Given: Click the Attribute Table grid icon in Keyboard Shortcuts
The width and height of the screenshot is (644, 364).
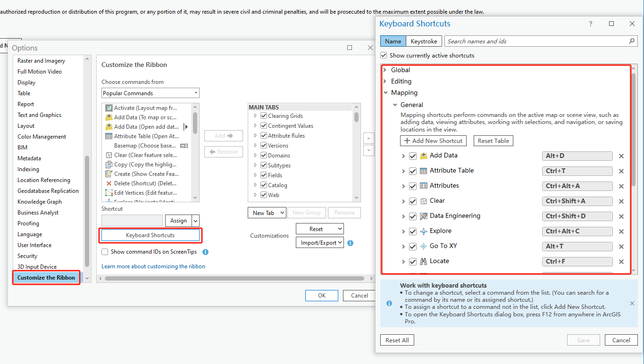Looking at the screenshot, I should [424, 171].
